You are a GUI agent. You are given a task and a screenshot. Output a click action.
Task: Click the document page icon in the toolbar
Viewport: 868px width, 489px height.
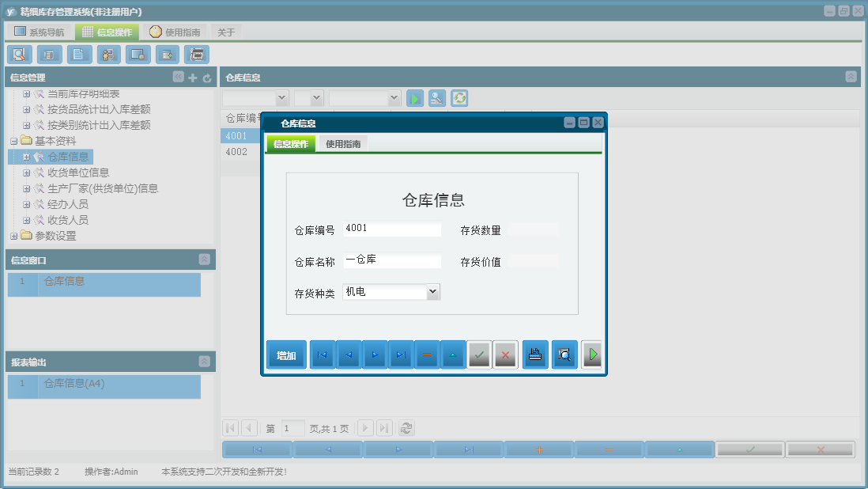tap(78, 54)
